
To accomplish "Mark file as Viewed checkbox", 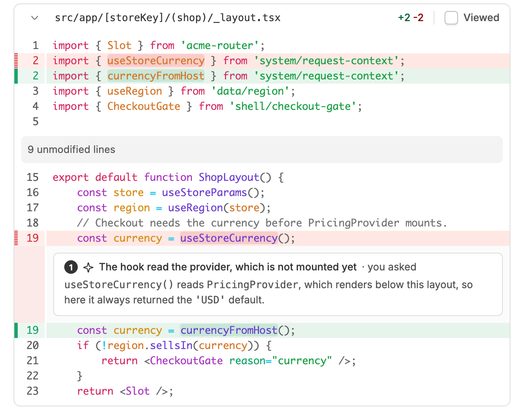I will pyautogui.click(x=451, y=18).
